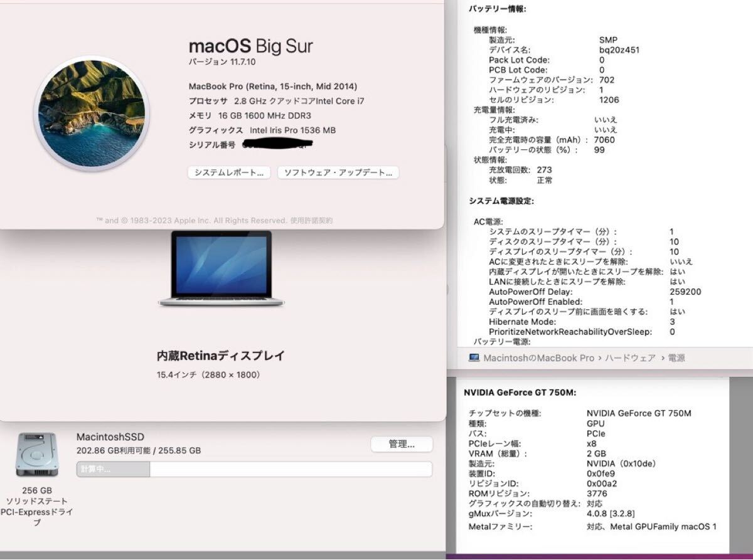Click the 種類 value GPU
The width and height of the screenshot is (753, 560).
[595, 423]
